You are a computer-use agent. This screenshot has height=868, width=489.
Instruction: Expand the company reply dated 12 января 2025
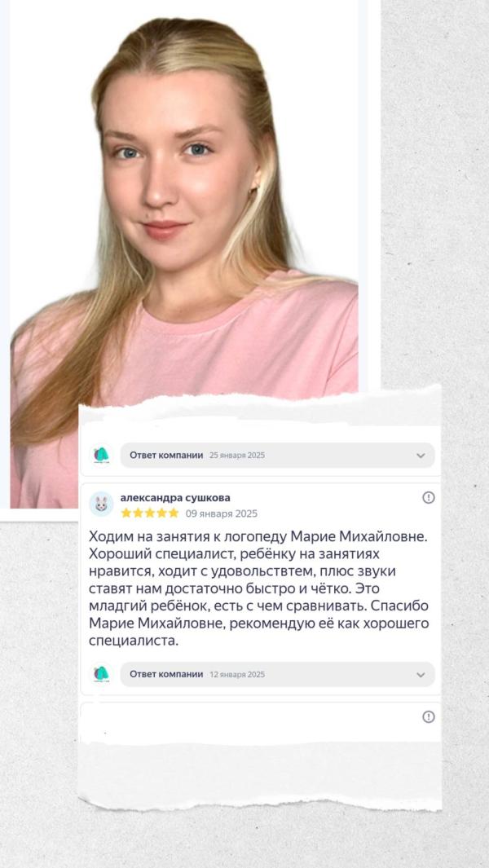tap(421, 675)
